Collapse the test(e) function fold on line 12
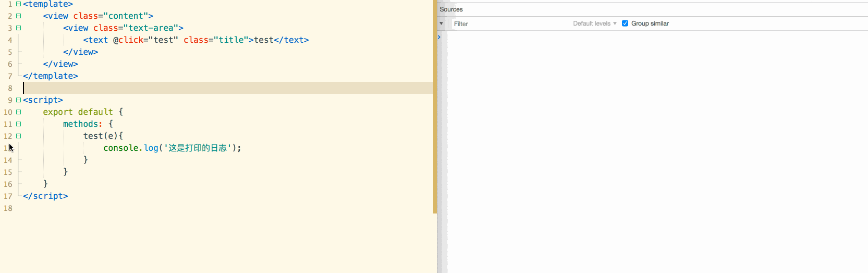Viewport: 868px width, 273px height. tap(18, 136)
